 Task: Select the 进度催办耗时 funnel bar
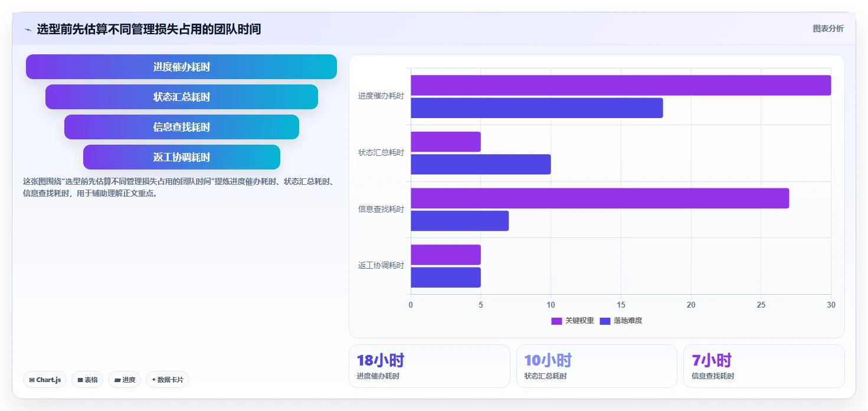(181, 67)
